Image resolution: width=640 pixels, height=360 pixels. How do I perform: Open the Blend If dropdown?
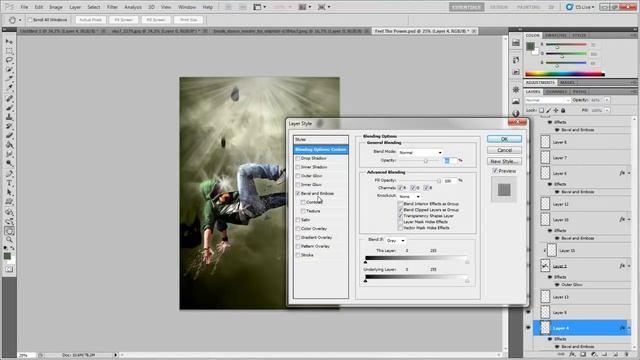coord(396,241)
